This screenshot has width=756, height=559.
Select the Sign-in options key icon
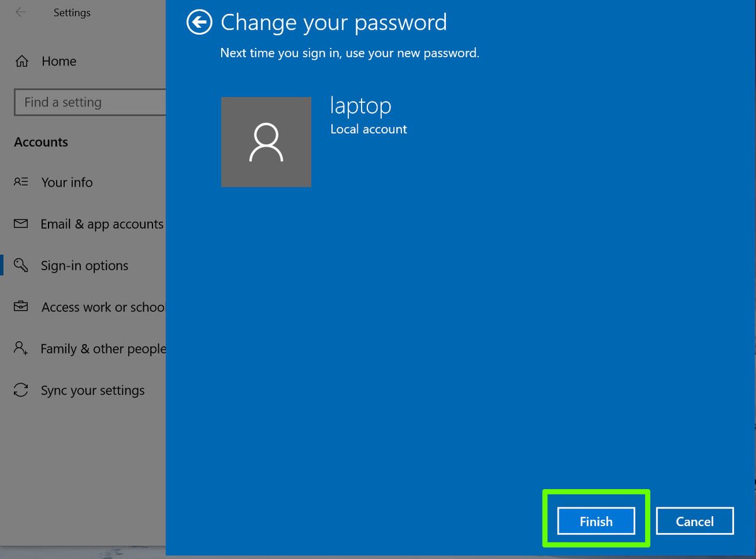pyautogui.click(x=21, y=265)
